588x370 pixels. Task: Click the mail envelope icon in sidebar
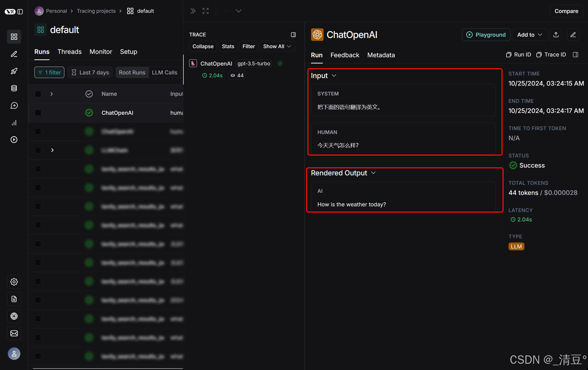[x=14, y=333]
